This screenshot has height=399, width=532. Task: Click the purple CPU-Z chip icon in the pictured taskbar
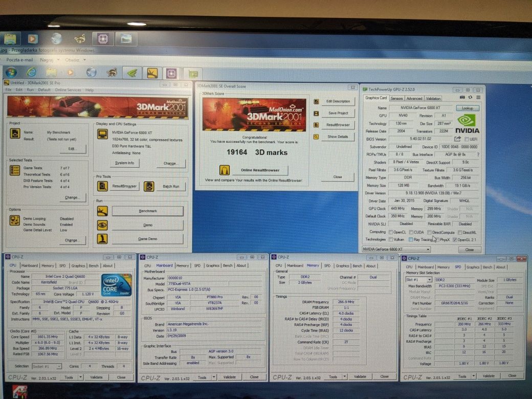point(171,73)
